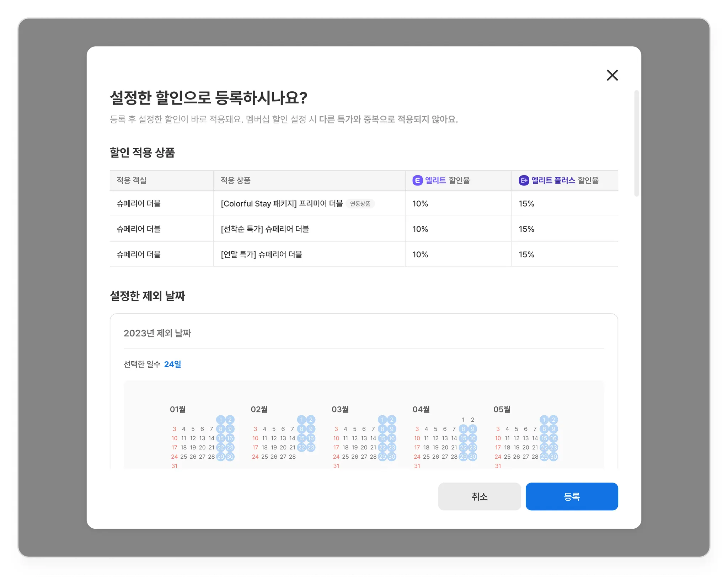
Task: Toggle highlighted date 8 in May calendar
Action: pos(544,429)
